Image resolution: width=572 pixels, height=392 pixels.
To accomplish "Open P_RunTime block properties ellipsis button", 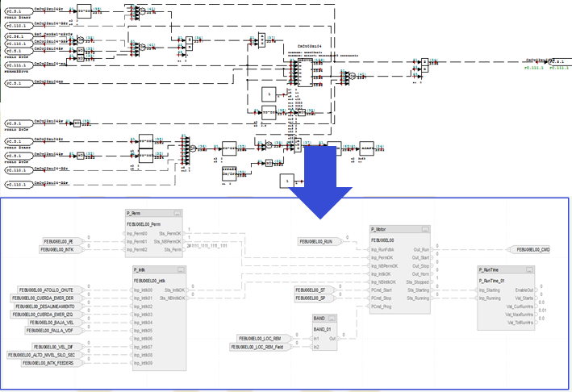I will [531, 271].
